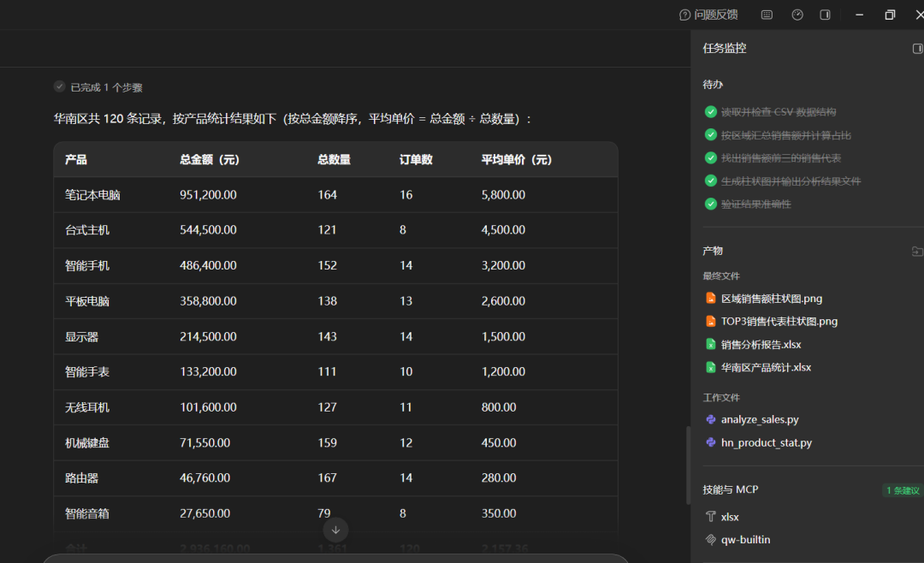Viewport: 924px width, 563px height.
Task: Open the analyze_sales.py work file
Action: click(x=760, y=420)
